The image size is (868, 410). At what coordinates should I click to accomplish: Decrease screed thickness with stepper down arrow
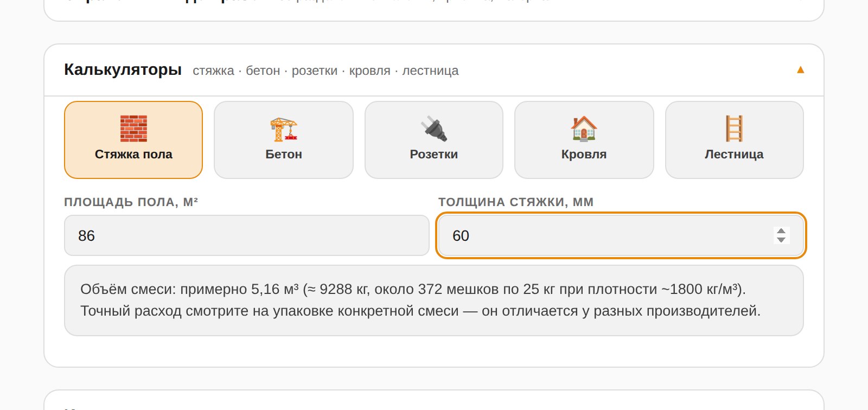pyautogui.click(x=781, y=240)
